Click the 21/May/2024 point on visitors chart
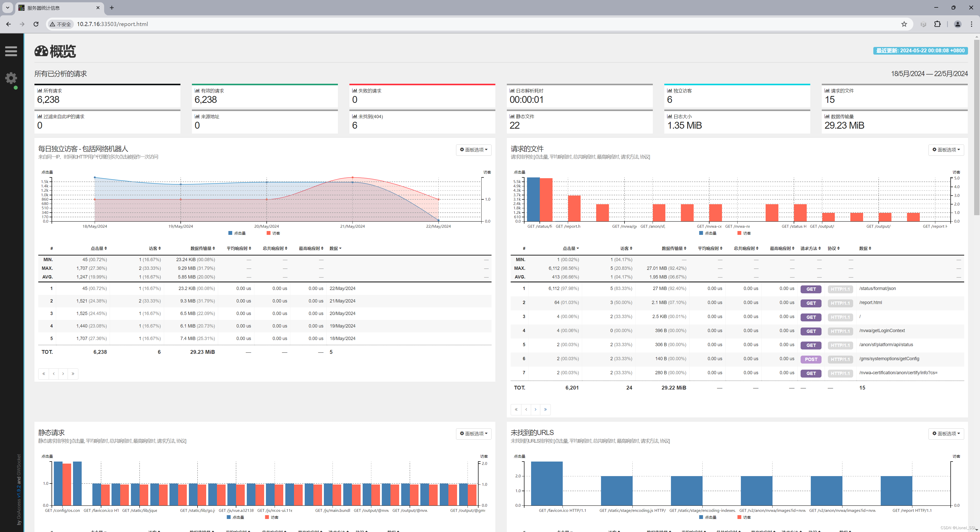This screenshot has height=532, width=980. tap(353, 182)
